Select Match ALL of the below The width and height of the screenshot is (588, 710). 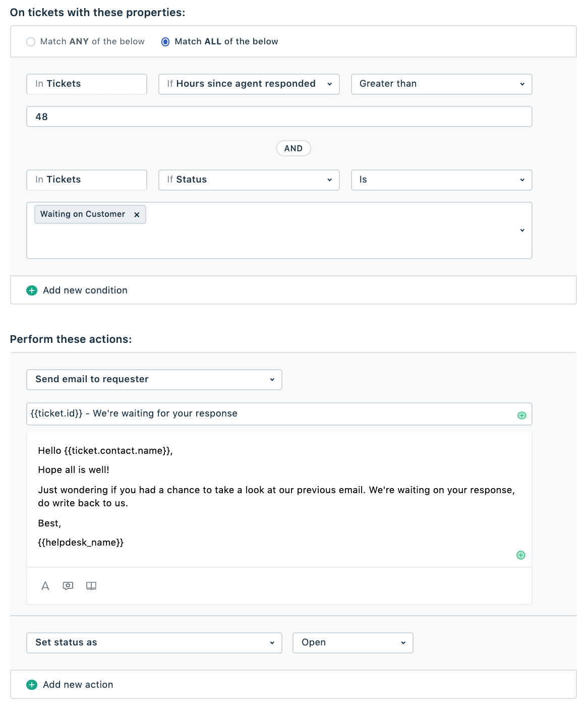[x=165, y=42]
